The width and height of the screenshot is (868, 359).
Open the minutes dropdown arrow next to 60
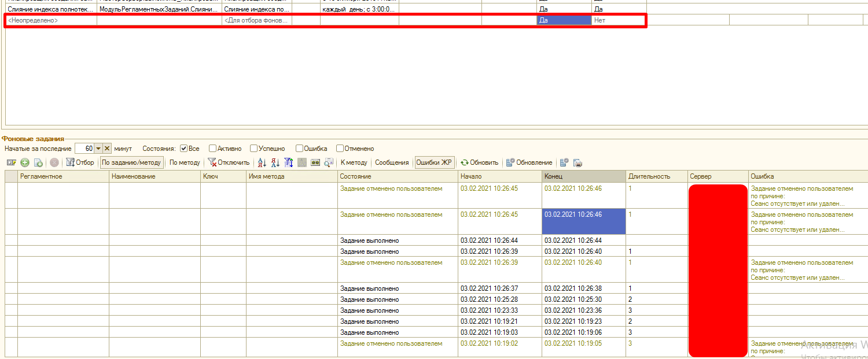point(98,149)
